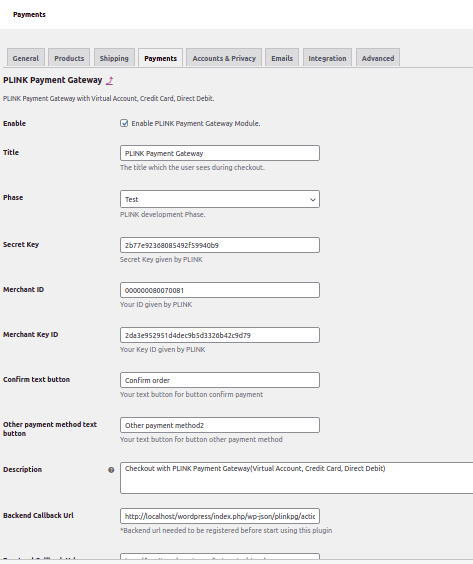The height and width of the screenshot is (564, 473).
Task: Go to the Shipping tab
Action: (x=114, y=58)
